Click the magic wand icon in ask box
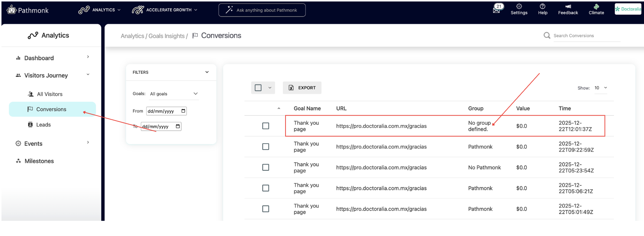Image resolution: width=644 pixels, height=236 pixels. coord(229,10)
